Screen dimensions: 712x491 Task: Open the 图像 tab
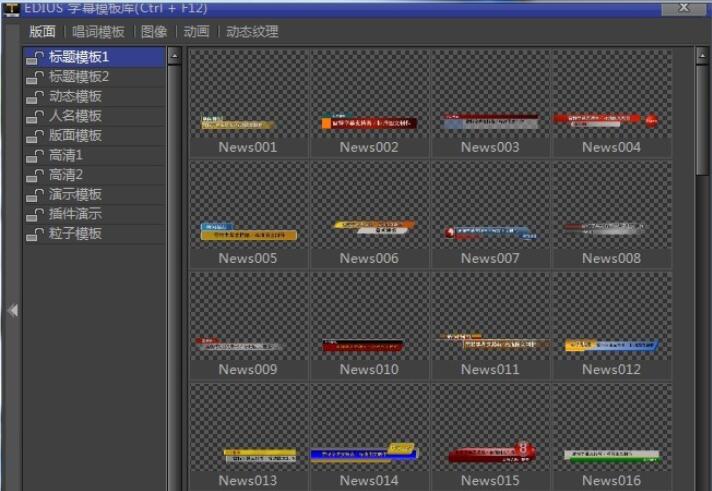[154, 31]
